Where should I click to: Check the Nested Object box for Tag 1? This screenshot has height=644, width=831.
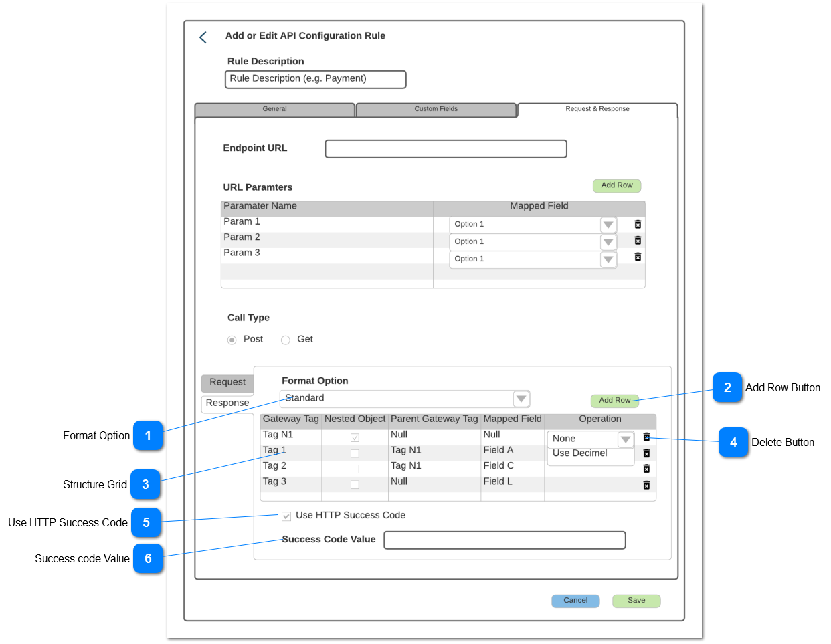pos(355,453)
